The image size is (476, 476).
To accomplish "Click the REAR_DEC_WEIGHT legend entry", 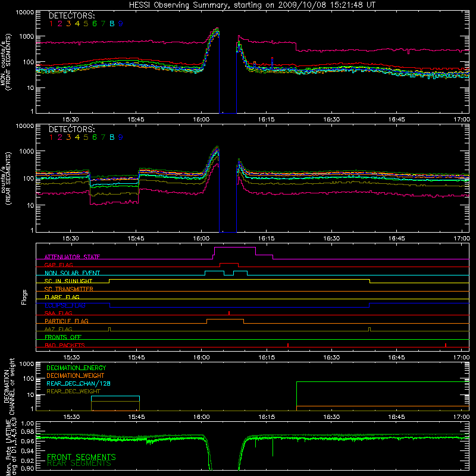I will click(73, 392).
